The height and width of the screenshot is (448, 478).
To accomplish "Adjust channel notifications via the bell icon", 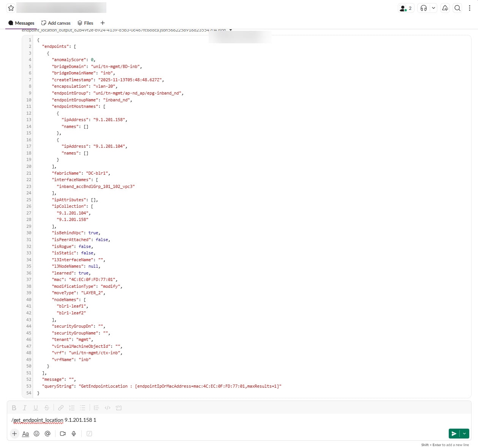I will pyautogui.click(x=445, y=8).
